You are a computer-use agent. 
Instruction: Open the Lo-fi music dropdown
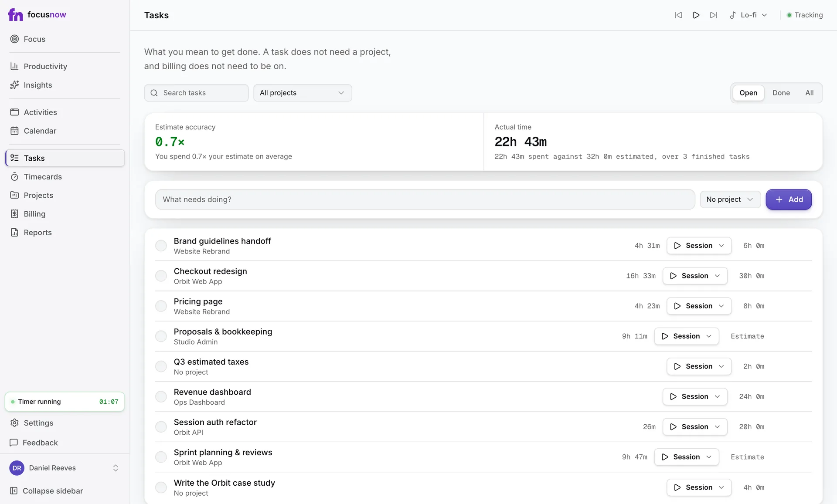(749, 15)
